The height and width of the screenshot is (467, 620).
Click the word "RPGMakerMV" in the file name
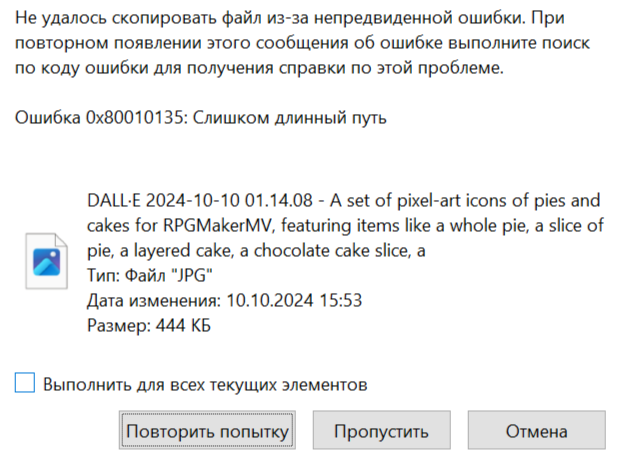pos(218,226)
